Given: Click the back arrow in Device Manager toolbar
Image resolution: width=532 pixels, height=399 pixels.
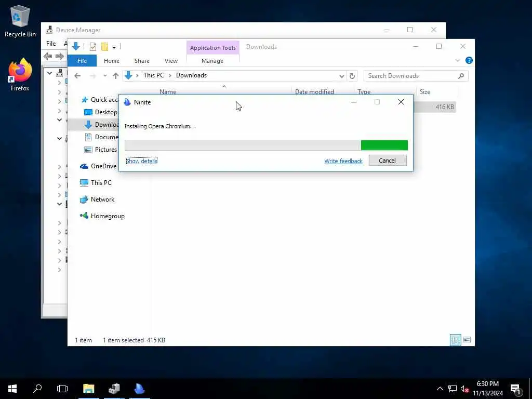Looking at the screenshot, I should coord(48,56).
